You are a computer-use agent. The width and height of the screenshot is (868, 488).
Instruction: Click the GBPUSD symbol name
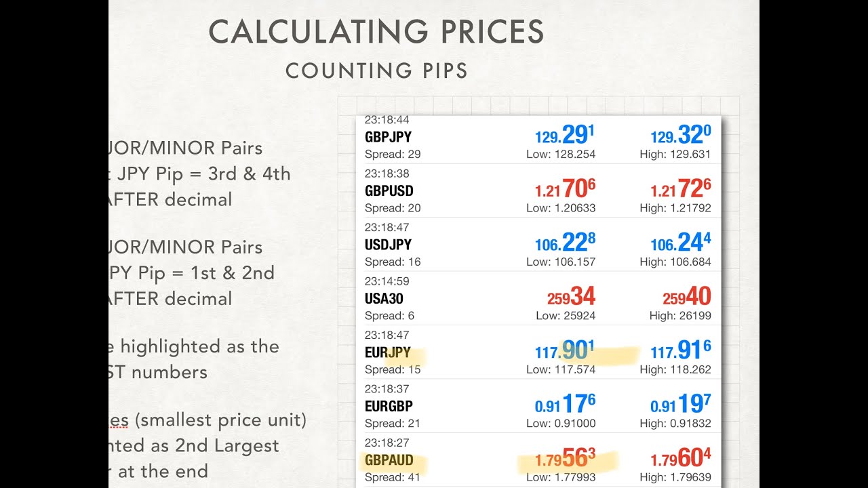(389, 191)
